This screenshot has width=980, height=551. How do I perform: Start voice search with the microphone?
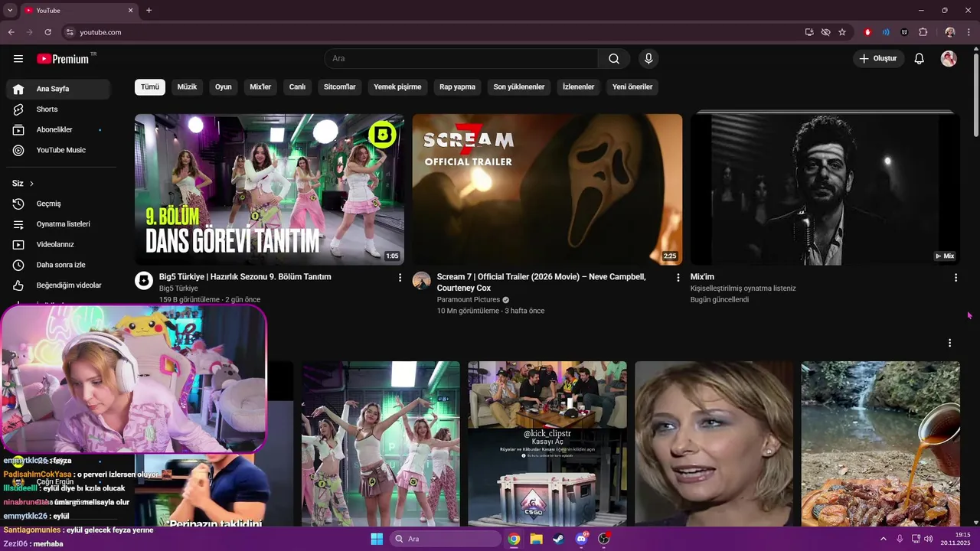tap(648, 59)
